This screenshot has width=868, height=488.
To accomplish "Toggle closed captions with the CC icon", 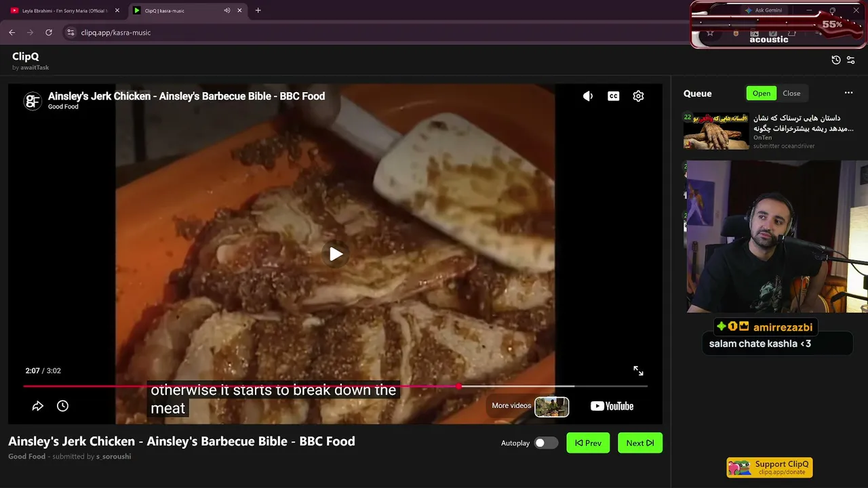I will [x=613, y=96].
